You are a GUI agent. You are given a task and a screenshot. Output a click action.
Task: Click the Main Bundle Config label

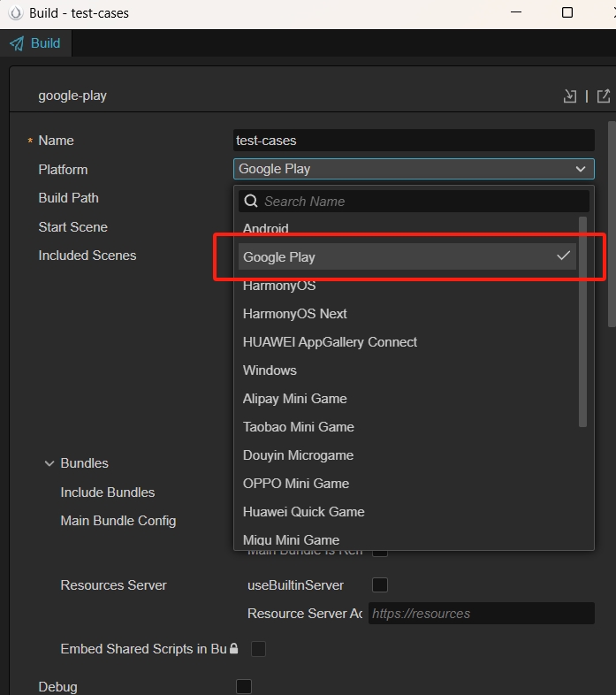[118, 521]
